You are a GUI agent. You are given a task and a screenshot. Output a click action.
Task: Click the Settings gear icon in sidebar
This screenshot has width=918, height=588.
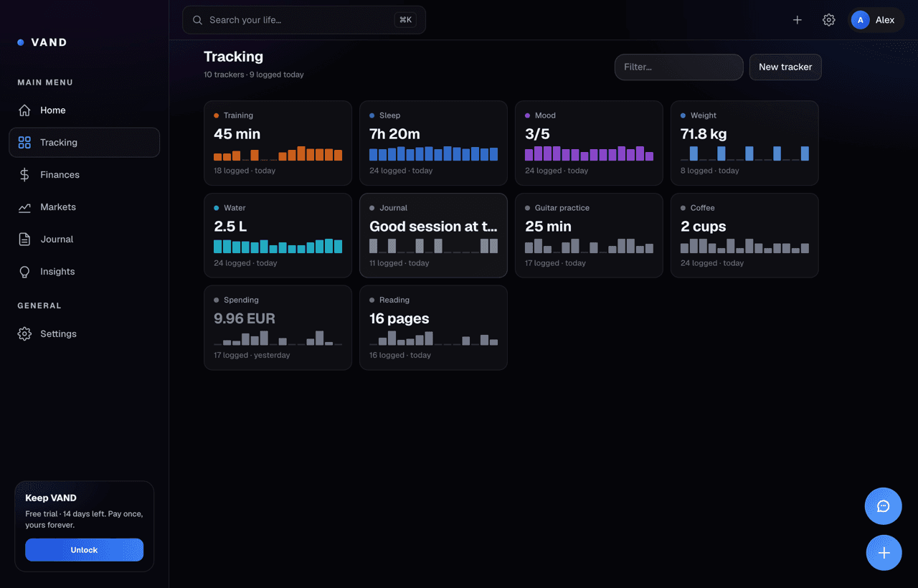[24, 334]
